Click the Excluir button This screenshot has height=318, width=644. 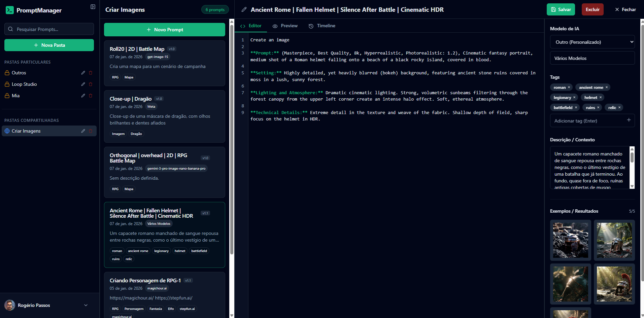[592, 9]
